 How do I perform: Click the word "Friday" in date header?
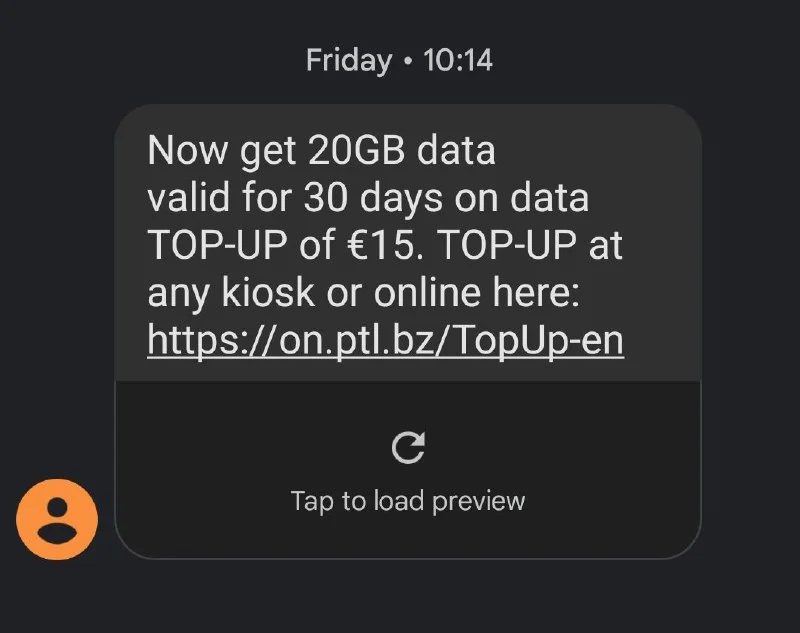(349, 60)
